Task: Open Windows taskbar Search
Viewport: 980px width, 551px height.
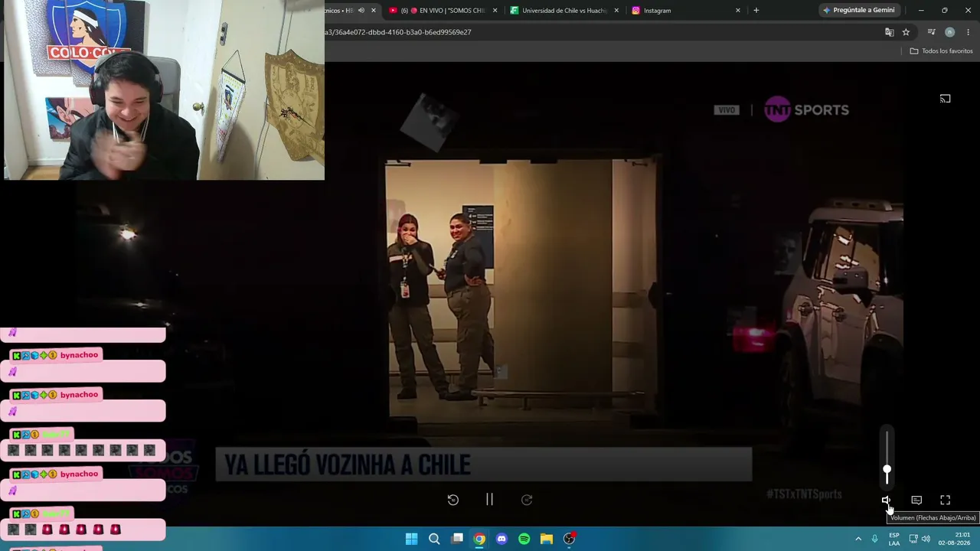Action: (434, 539)
